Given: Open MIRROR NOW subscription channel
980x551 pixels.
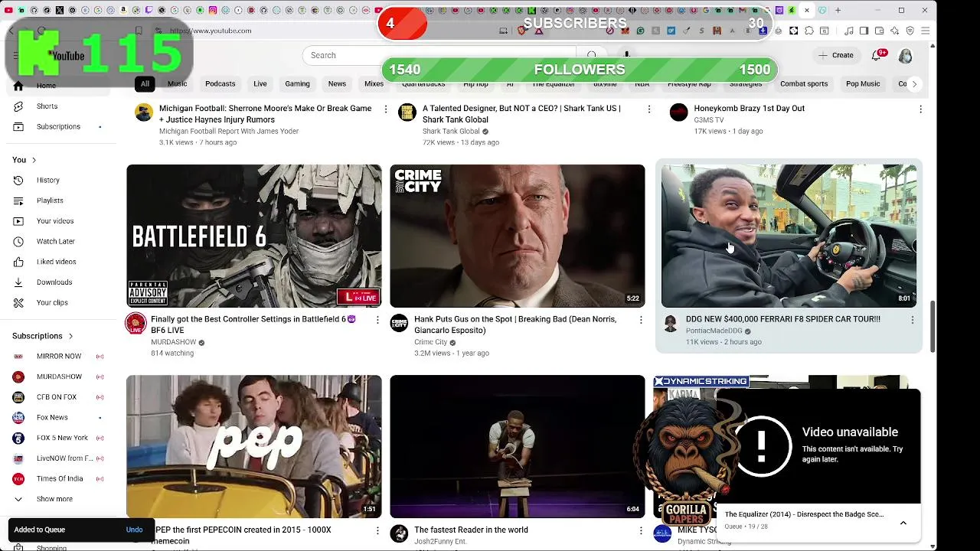Looking at the screenshot, I should [59, 357].
